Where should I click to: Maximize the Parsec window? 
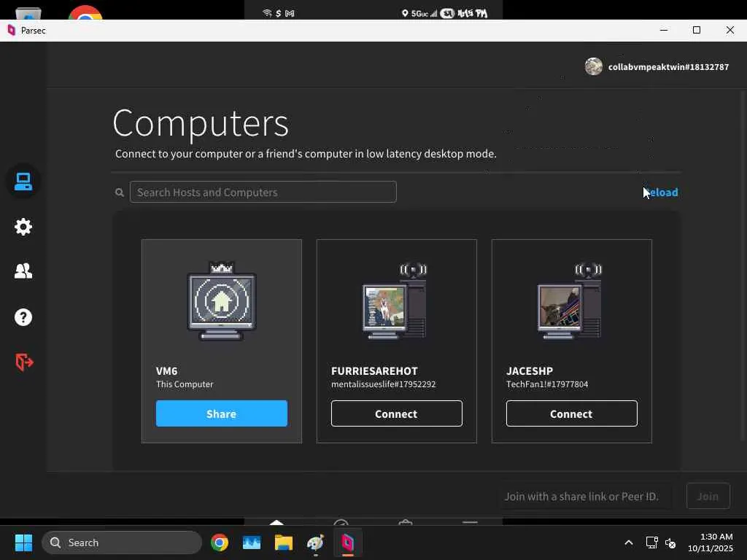(697, 30)
